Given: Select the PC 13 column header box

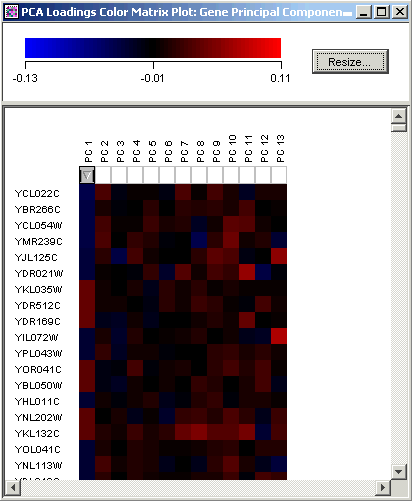Looking at the screenshot, I should click(x=279, y=175).
